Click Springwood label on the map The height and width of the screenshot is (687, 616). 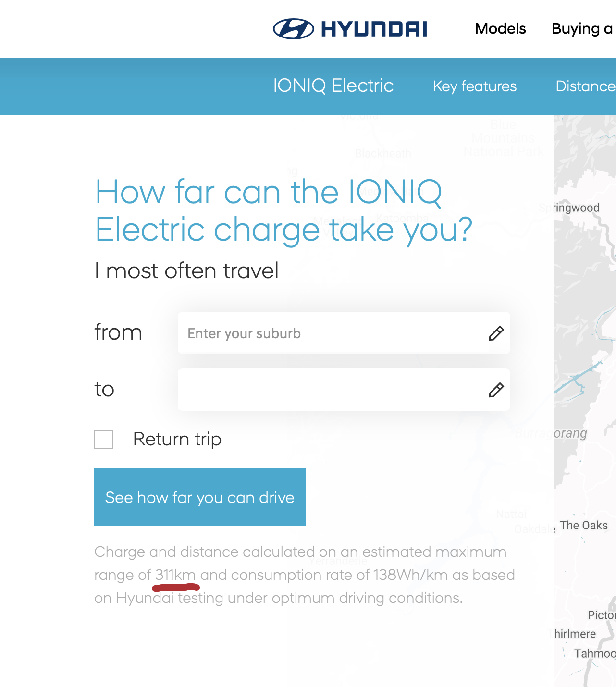(569, 208)
